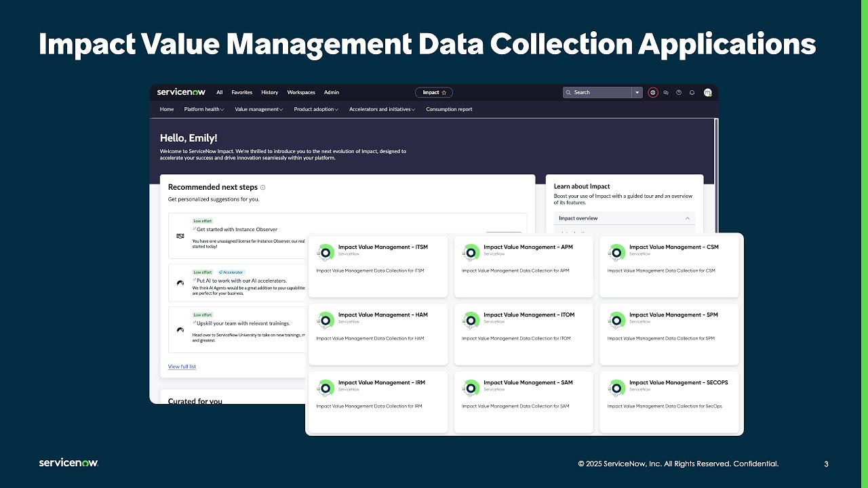Collapse the Impact overview section
Viewport: 868px width, 488px height.
(688, 218)
